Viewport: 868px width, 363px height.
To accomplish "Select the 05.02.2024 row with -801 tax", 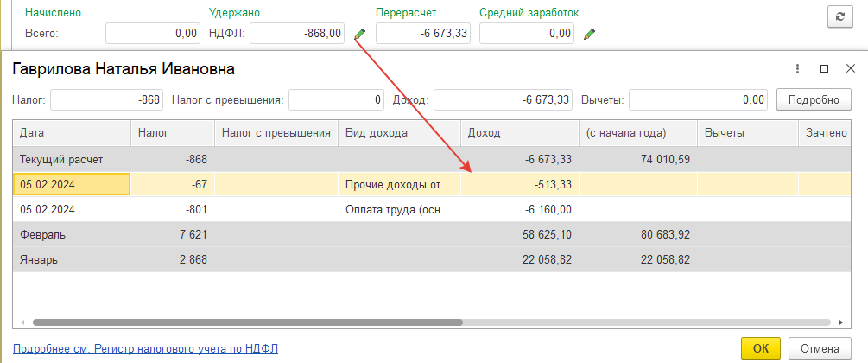I will coord(432,209).
